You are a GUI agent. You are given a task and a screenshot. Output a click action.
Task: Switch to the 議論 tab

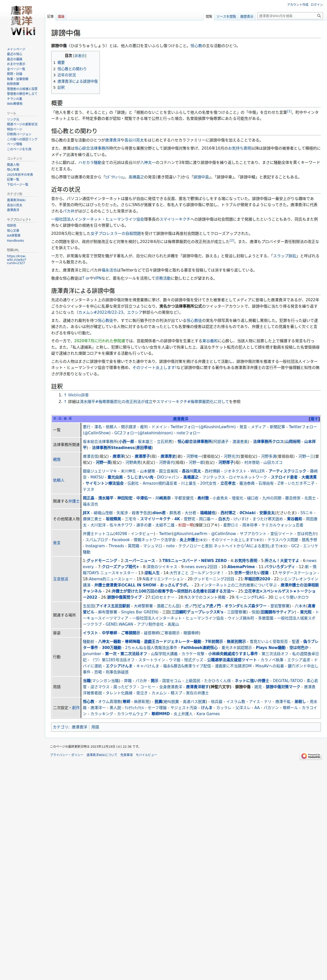click(x=61, y=17)
